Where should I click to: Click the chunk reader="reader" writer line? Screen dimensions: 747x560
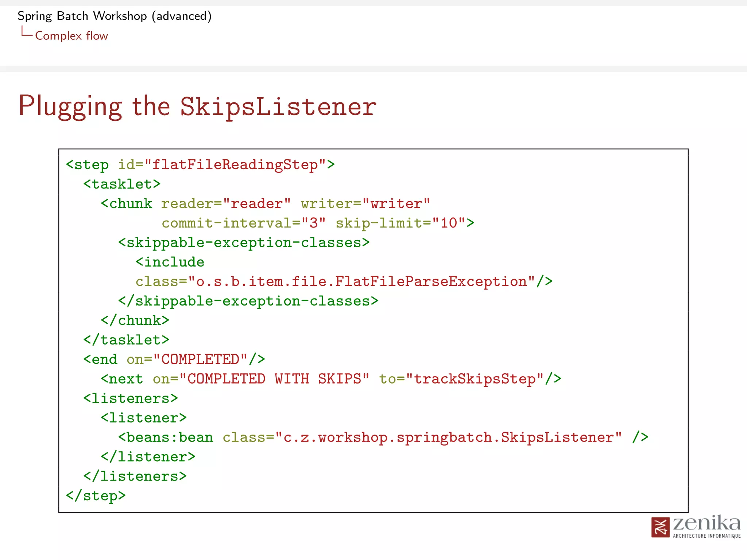click(x=266, y=203)
